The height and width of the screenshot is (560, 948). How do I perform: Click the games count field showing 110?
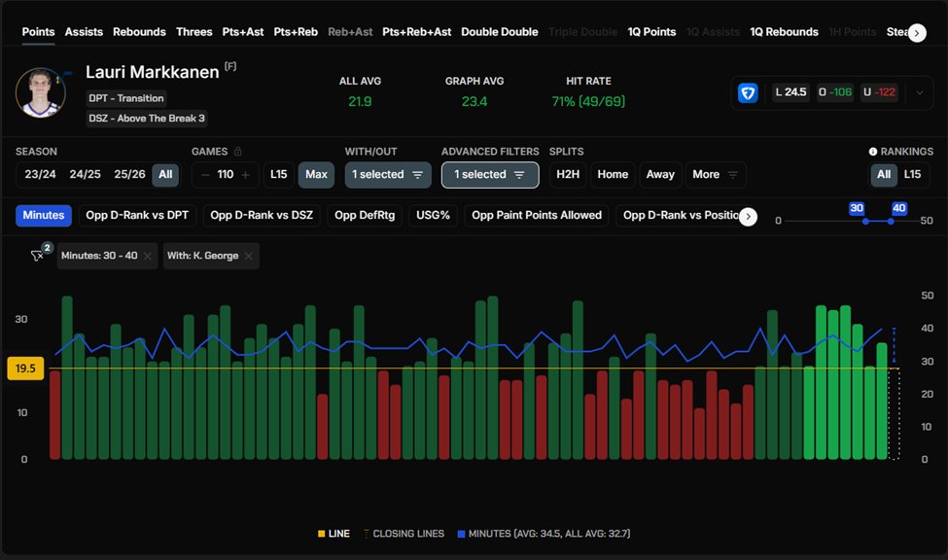pyautogui.click(x=226, y=175)
